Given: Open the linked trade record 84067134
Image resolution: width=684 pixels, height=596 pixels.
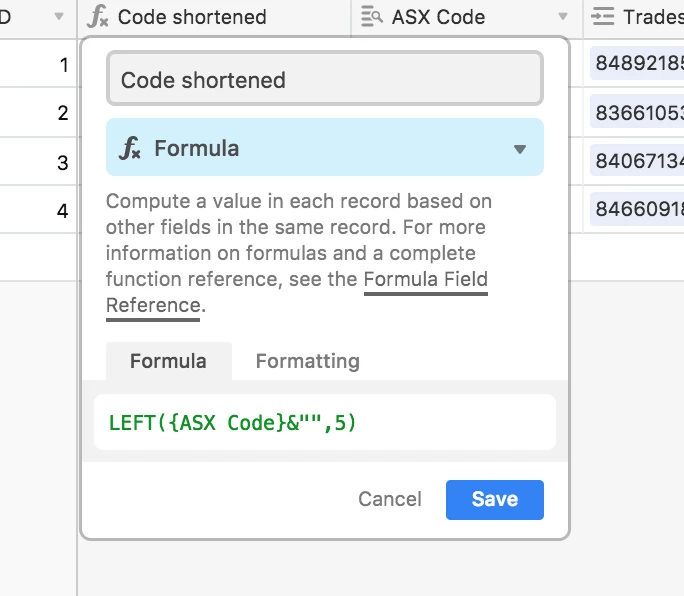Looking at the screenshot, I should (x=638, y=162).
